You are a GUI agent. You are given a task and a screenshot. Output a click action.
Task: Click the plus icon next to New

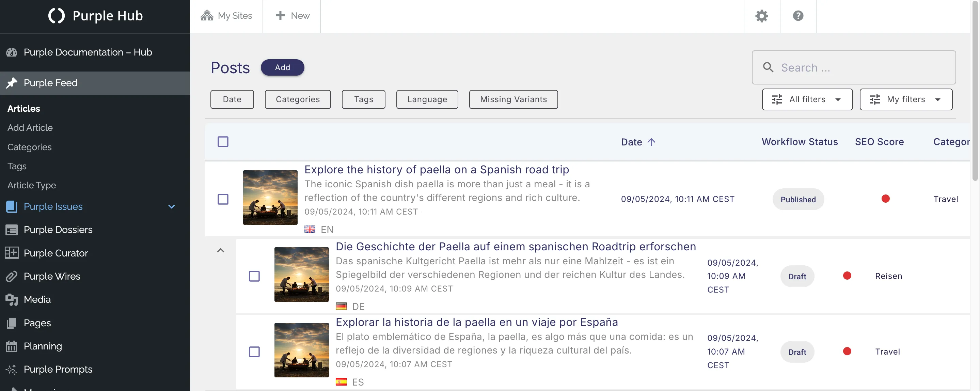[280, 16]
